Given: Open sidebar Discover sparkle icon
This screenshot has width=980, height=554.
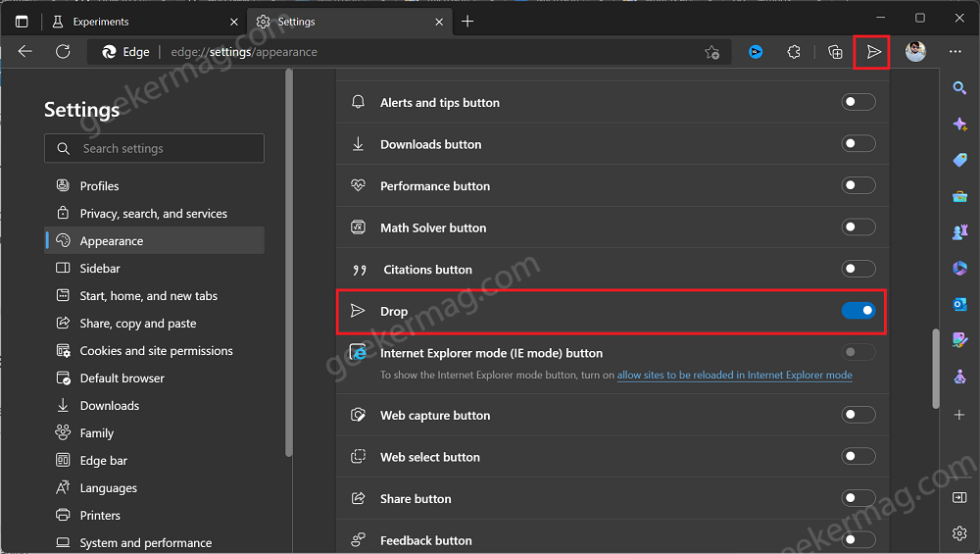Looking at the screenshot, I should [x=959, y=124].
